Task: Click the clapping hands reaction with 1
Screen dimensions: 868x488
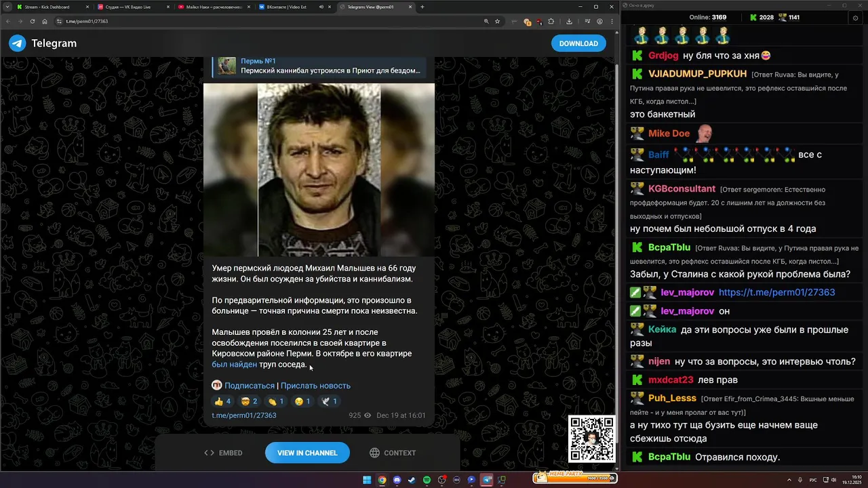Action: pos(276,401)
